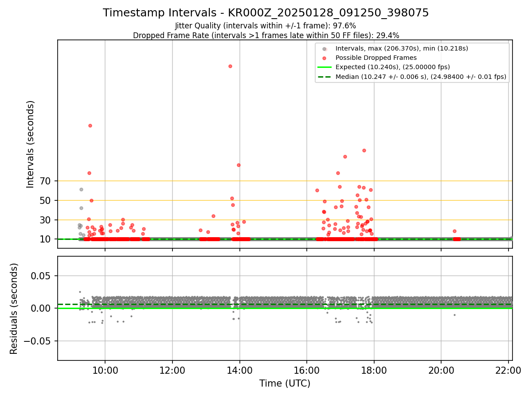Screen dimensions: 532x399
Task: Click the isolated red point near 20:25
Action: point(454,231)
